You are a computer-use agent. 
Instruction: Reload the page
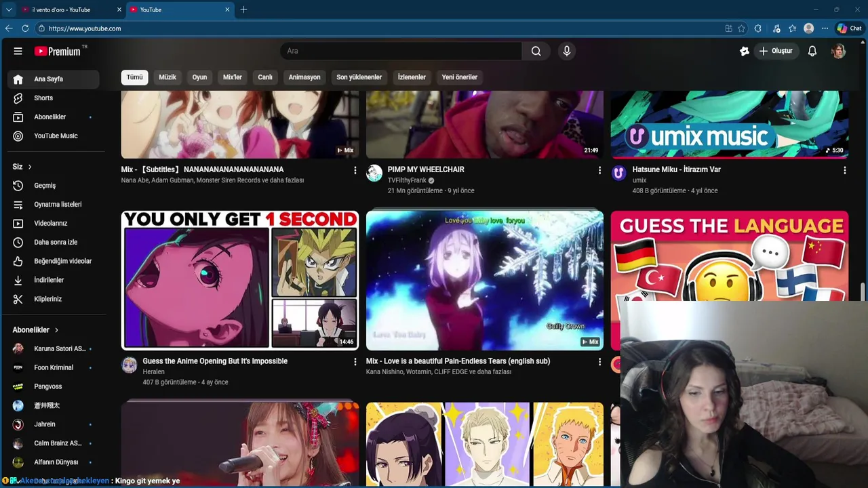(25, 28)
